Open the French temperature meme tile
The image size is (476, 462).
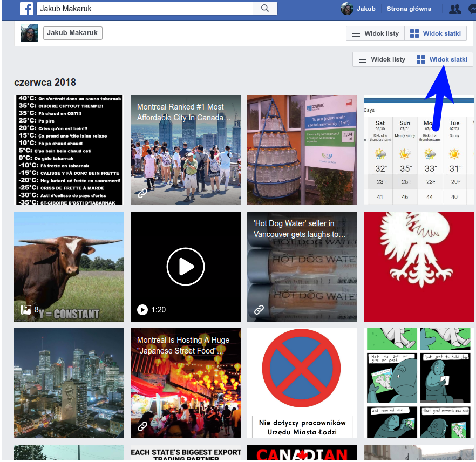[69, 150]
